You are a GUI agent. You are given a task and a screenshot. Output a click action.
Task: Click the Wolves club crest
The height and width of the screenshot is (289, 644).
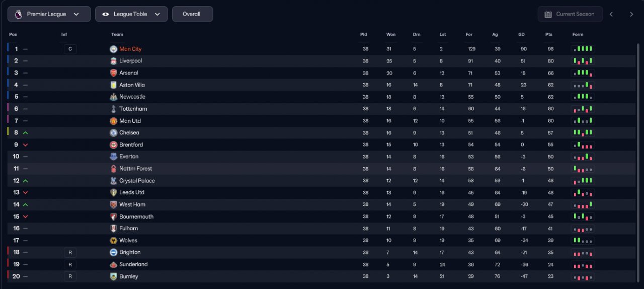click(113, 241)
